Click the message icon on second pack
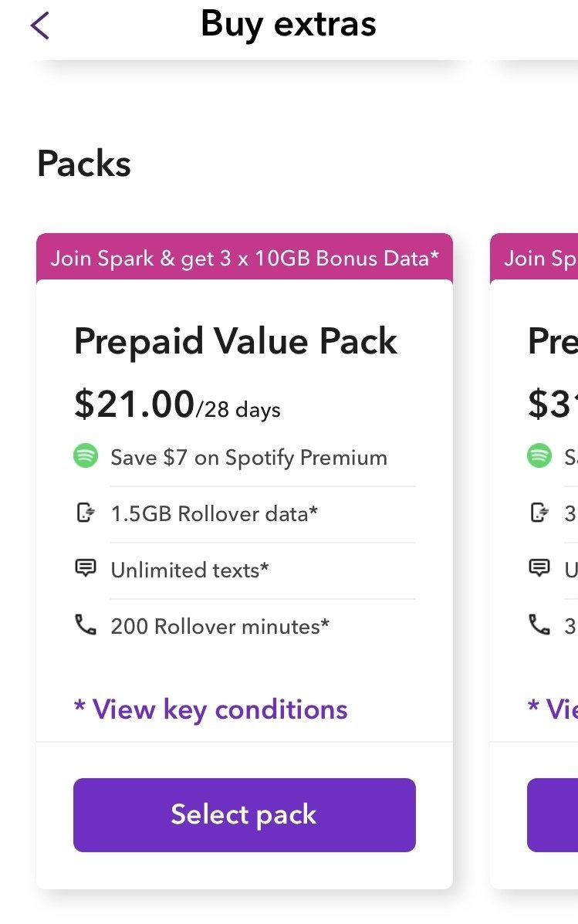The width and height of the screenshot is (578, 924). pyautogui.click(x=539, y=569)
